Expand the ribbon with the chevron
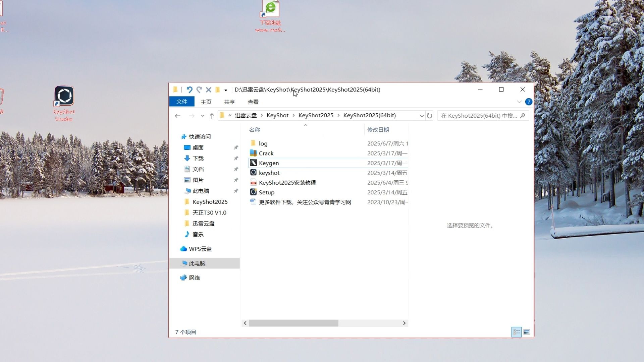Viewport: 644px width, 362px height. 519,102
